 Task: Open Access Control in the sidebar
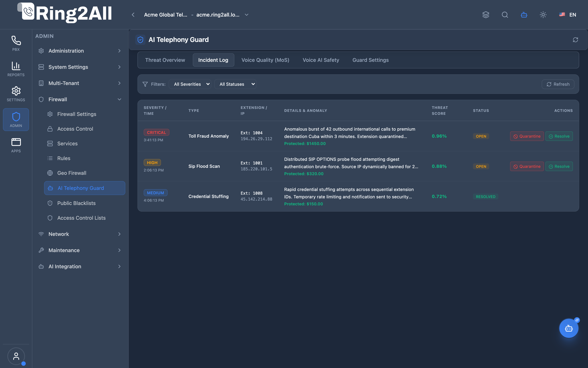pyautogui.click(x=85, y=129)
